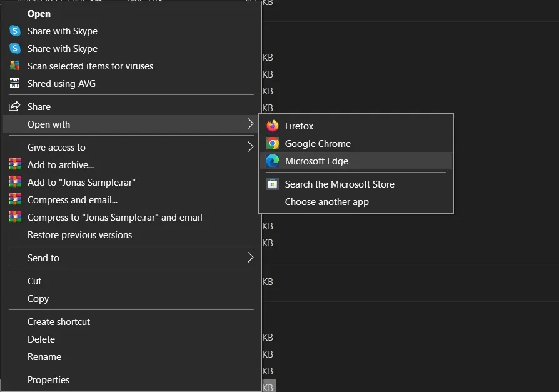Click WinRAR icon beside Add to "Jonas Sample.rar"

(x=15, y=182)
